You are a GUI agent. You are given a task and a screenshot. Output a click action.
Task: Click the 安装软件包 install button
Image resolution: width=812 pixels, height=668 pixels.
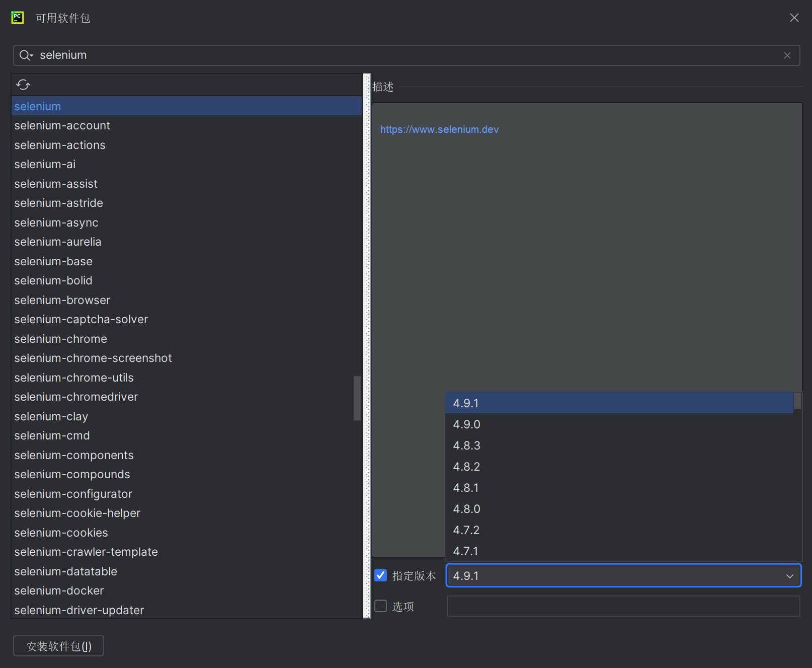[x=58, y=646]
